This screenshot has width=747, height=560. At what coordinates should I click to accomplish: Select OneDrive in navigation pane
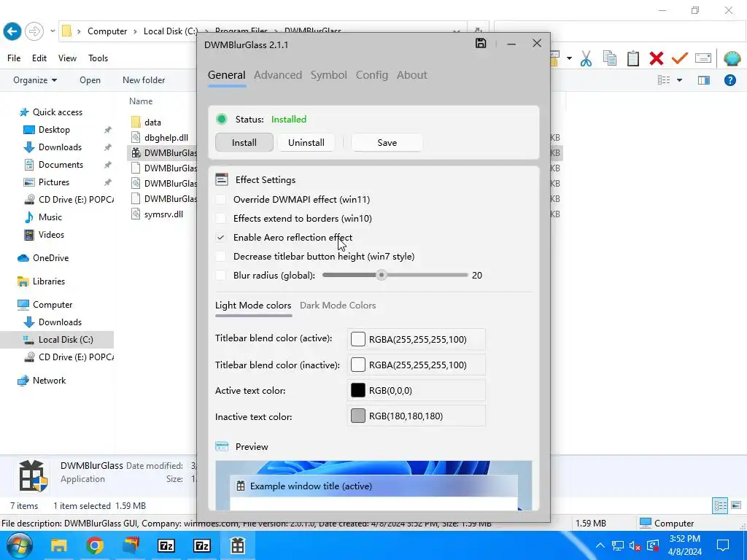pyautogui.click(x=50, y=257)
